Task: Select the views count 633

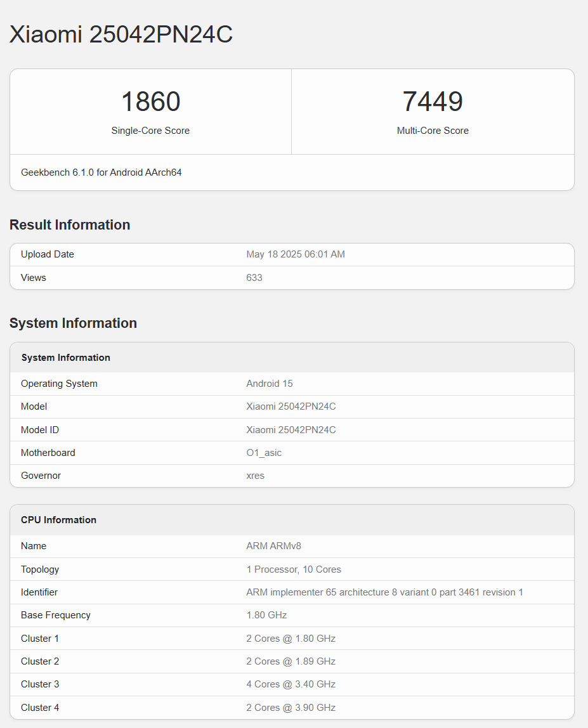Action: pos(254,278)
